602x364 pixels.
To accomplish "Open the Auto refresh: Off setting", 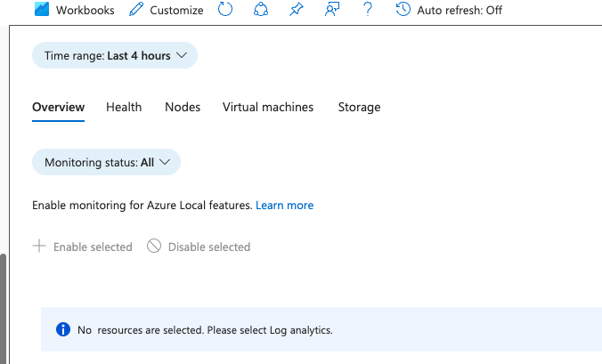I will click(460, 10).
